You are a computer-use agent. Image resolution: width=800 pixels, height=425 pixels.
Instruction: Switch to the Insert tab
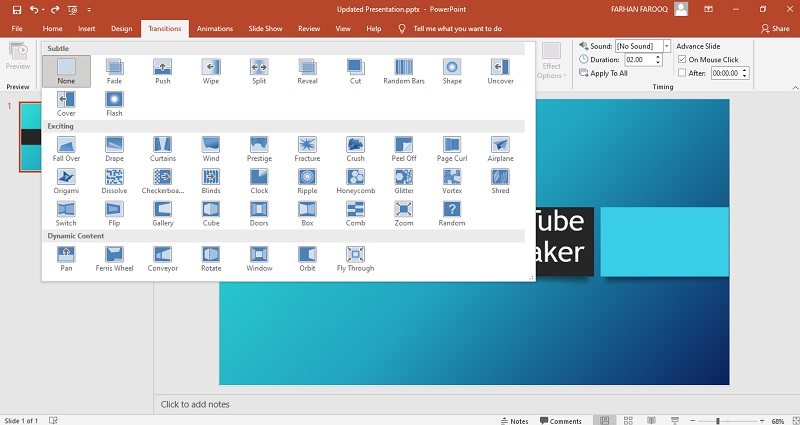87,29
